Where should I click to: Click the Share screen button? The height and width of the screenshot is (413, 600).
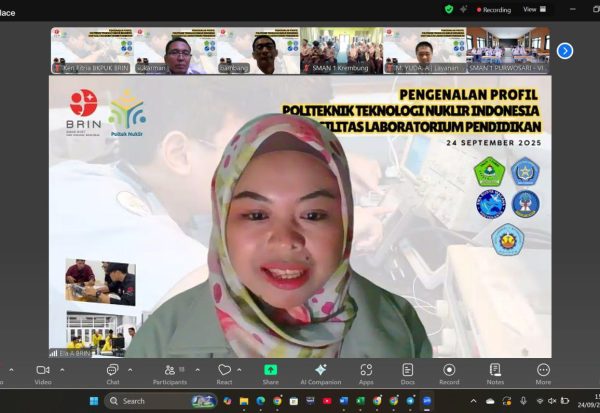click(x=270, y=373)
